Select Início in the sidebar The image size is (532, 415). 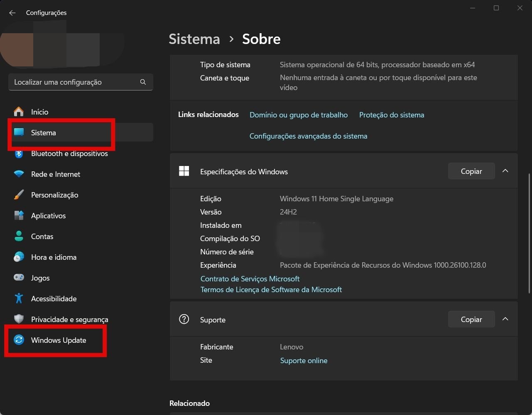(x=39, y=112)
